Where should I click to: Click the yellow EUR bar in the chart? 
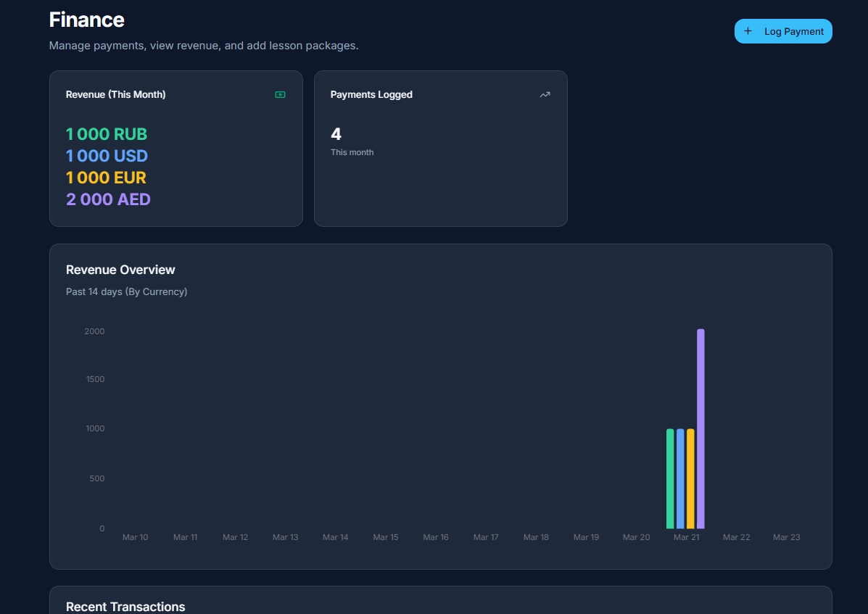click(x=690, y=478)
